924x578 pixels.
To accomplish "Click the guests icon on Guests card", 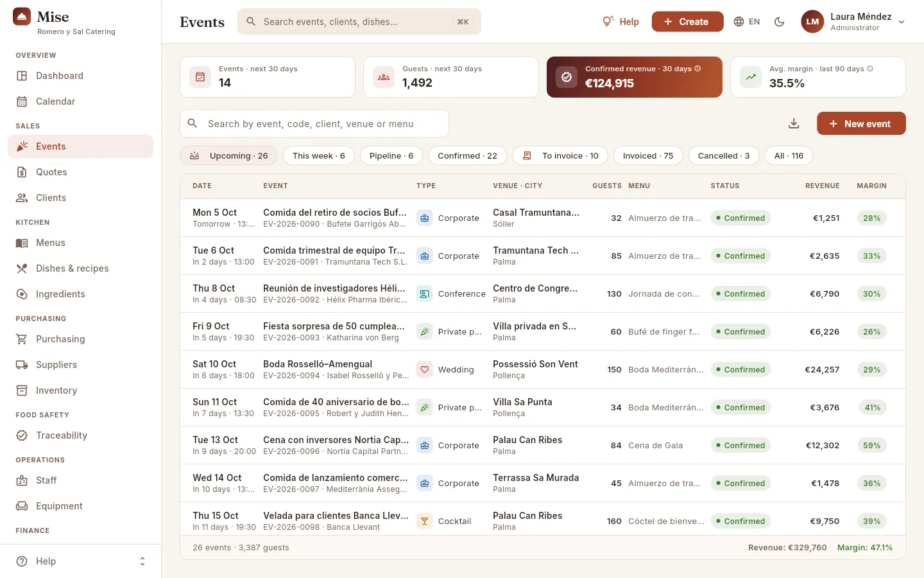I will click(x=384, y=77).
